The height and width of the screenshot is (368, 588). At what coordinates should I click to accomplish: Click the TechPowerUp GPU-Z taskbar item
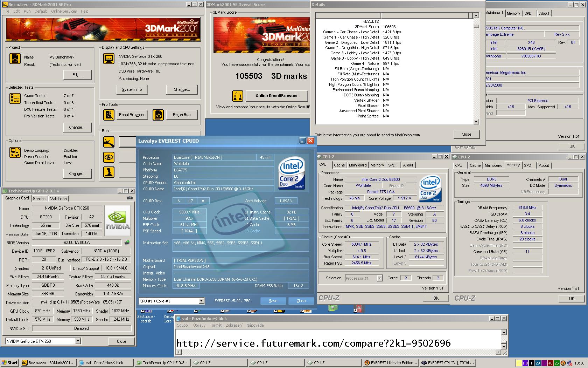pyautogui.click(x=162, y=363)
